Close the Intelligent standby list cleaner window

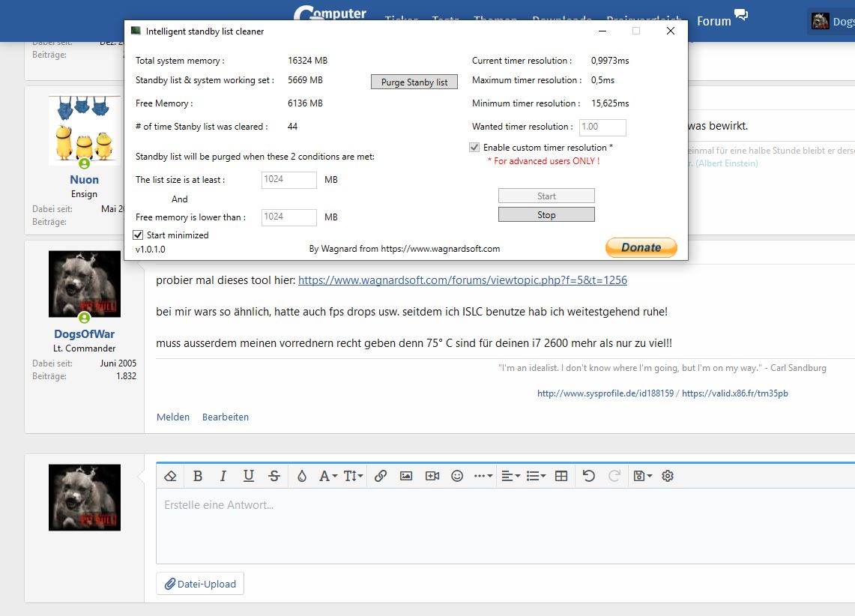[x=671, y=31]
